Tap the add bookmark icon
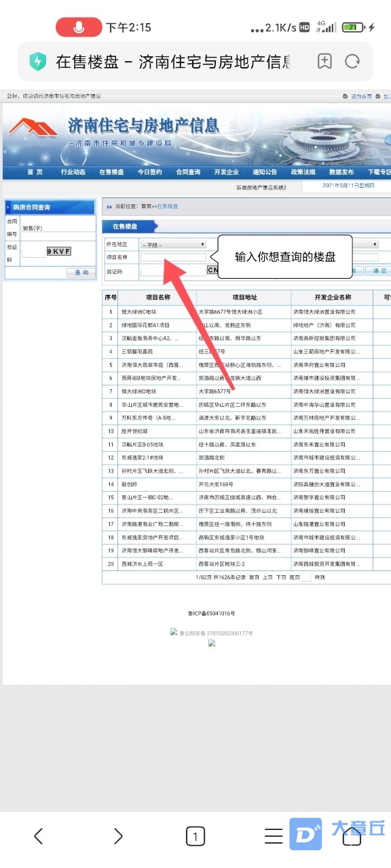This screenshot has height=868, width=391. [x=324, y=62]
